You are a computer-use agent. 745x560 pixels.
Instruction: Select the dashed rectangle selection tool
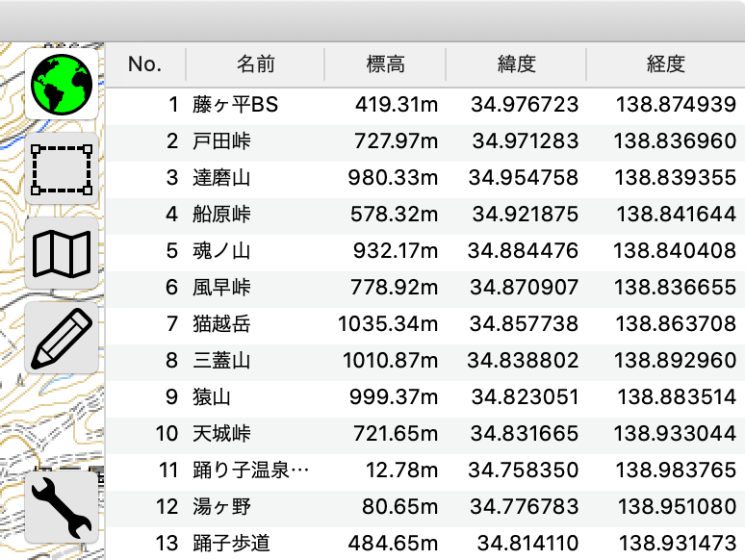62,169
